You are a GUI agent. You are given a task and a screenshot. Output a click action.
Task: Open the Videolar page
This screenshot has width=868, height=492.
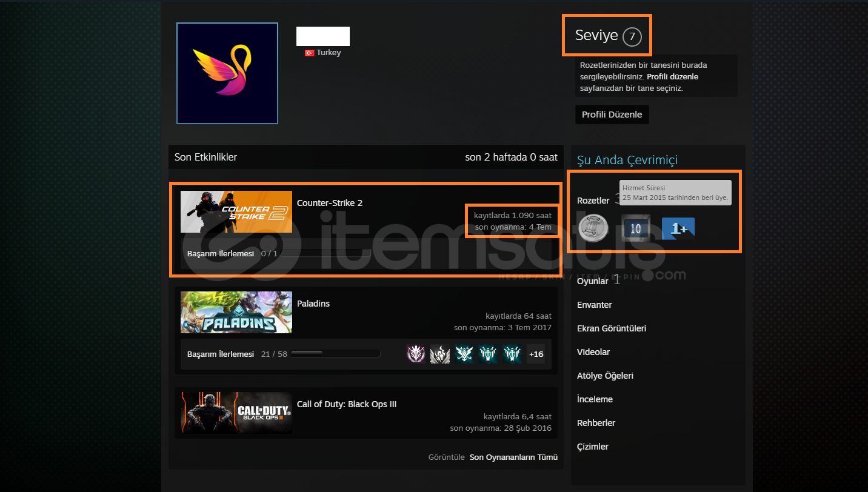coord(593,352)
